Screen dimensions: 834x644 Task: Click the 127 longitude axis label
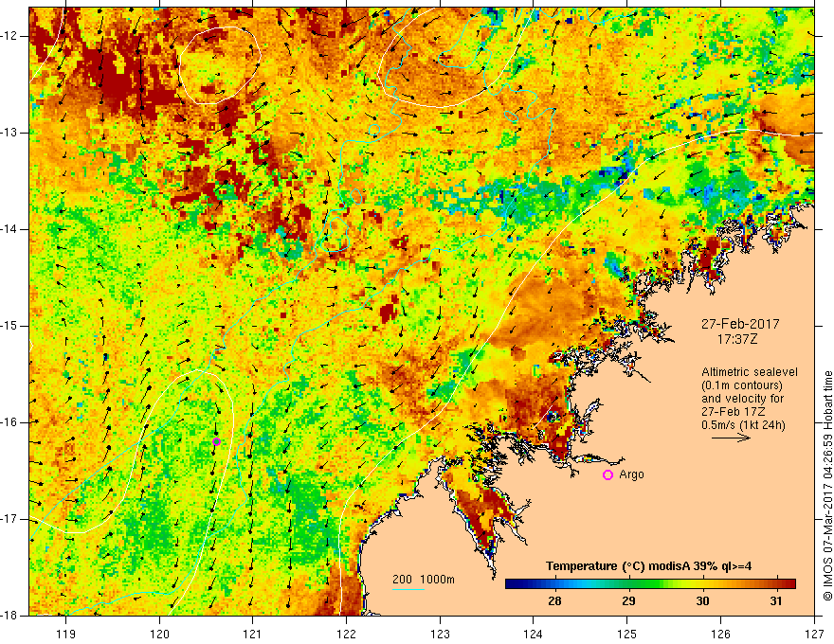(814, 634)
